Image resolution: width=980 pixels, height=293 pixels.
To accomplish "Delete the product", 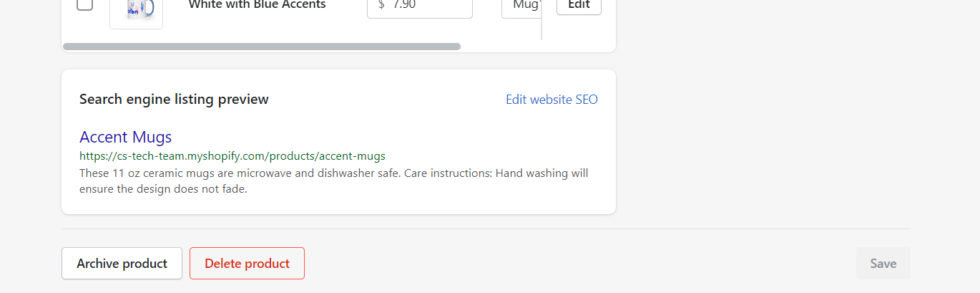I will 247,264.
